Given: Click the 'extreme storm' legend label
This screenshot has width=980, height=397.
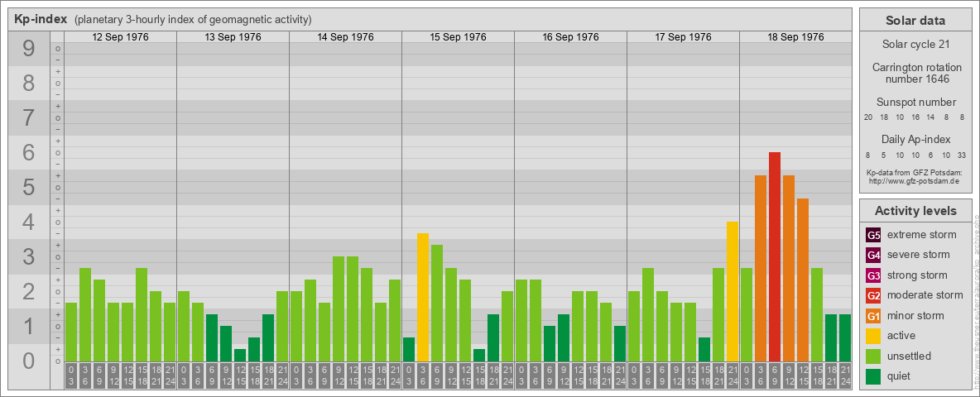Looking at the screenshot, I should [922, 235].
